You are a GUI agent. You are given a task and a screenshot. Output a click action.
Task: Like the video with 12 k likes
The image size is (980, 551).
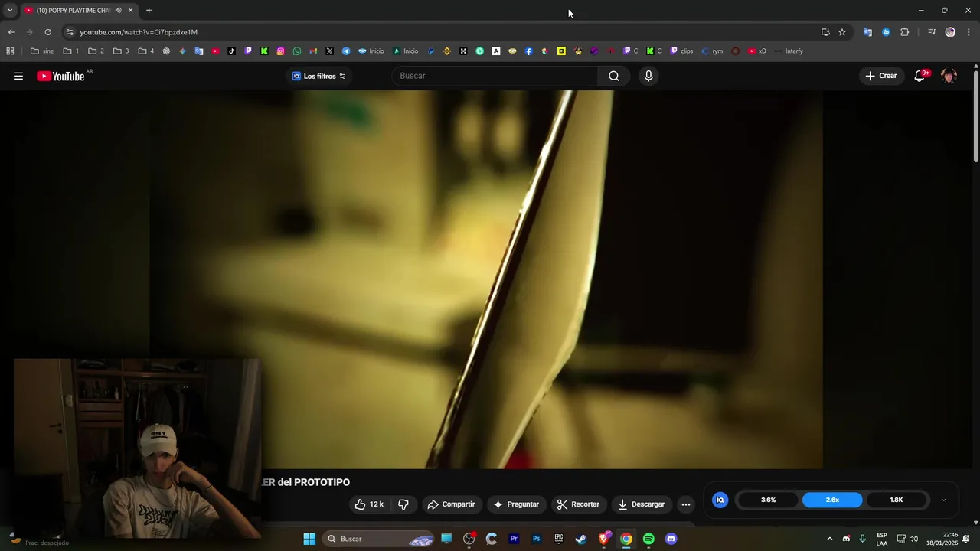click(369, 504)
